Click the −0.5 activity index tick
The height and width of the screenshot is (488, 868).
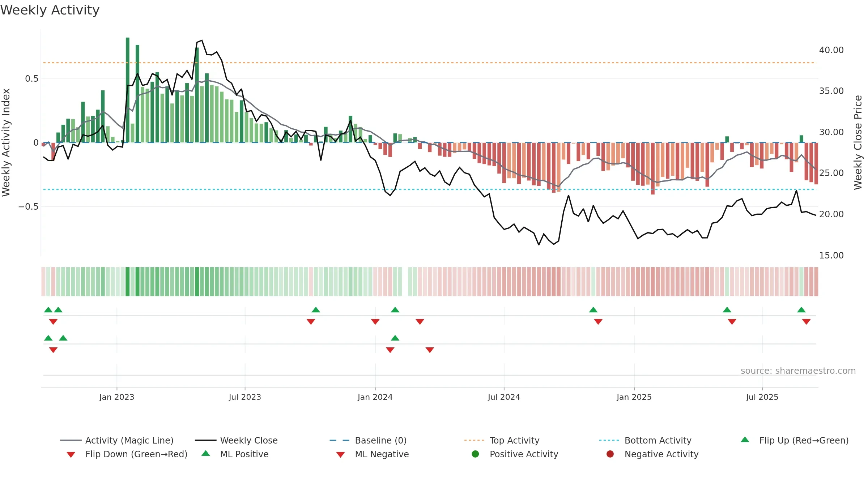pyautogui.click(x=28, y=206)
